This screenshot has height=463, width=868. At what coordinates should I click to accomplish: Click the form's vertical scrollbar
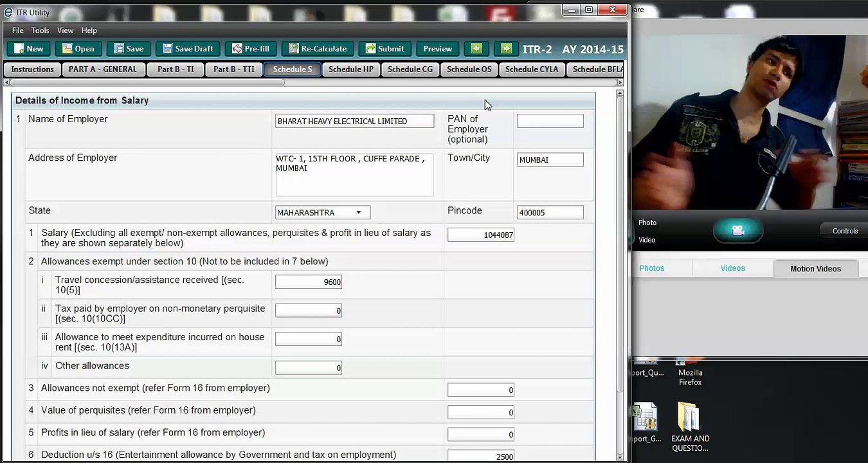point(620,244)
